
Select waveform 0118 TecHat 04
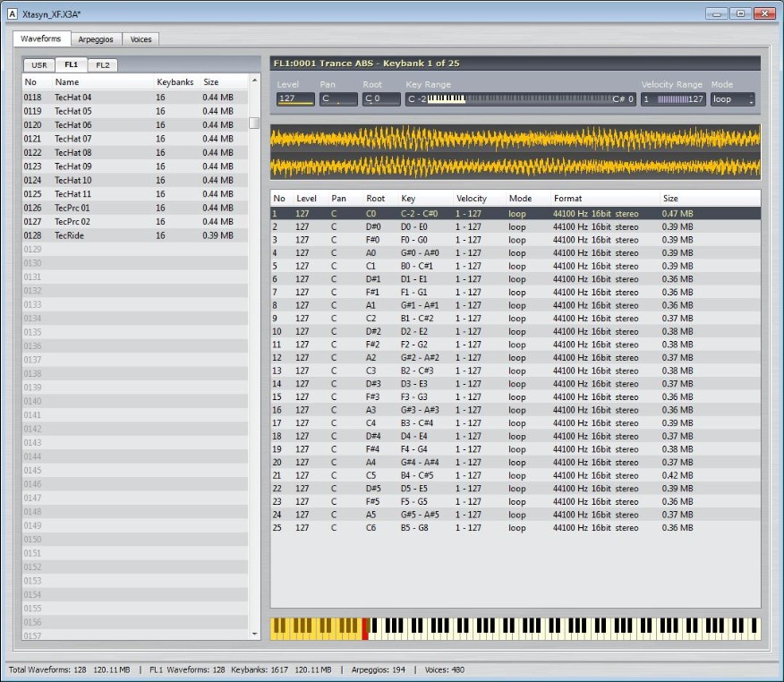135,97
